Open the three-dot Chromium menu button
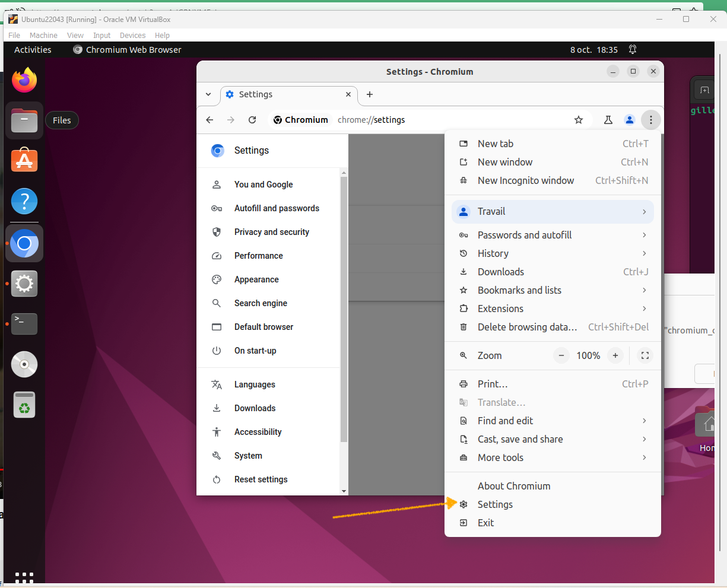This screenshot has height=588, width=727. pos(651,120)
